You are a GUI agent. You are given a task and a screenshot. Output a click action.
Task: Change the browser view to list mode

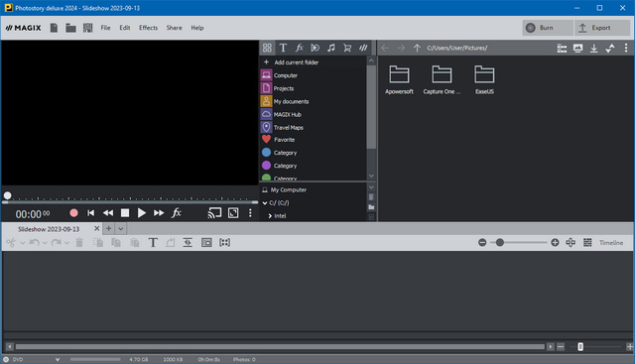562,49
